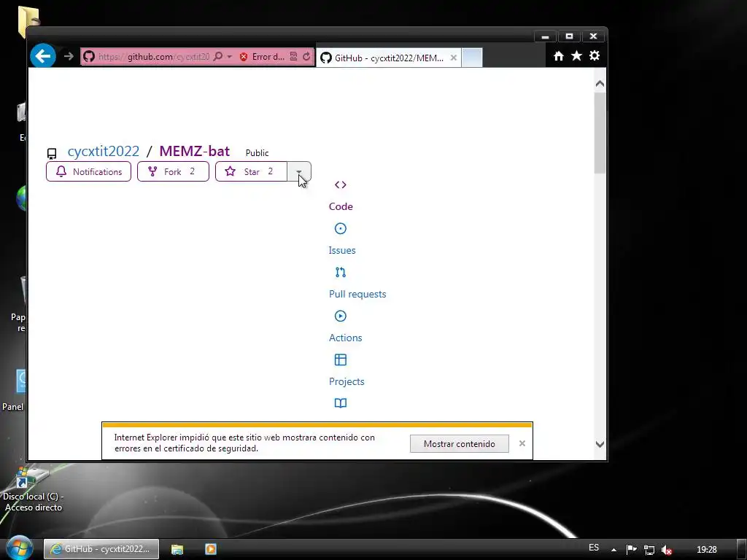The width and height of the screenshot is (747, 560).
Task: Open the Projects tab link
Action: (x=347, y=382)
